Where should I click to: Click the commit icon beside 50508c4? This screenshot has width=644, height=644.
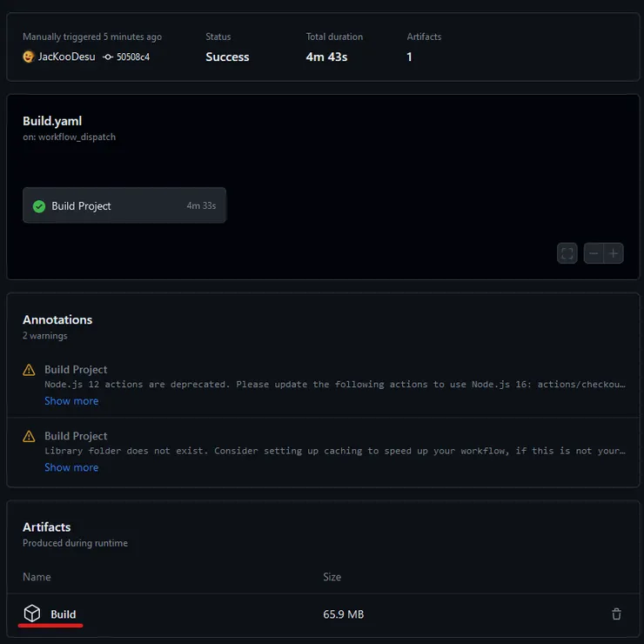107,57
